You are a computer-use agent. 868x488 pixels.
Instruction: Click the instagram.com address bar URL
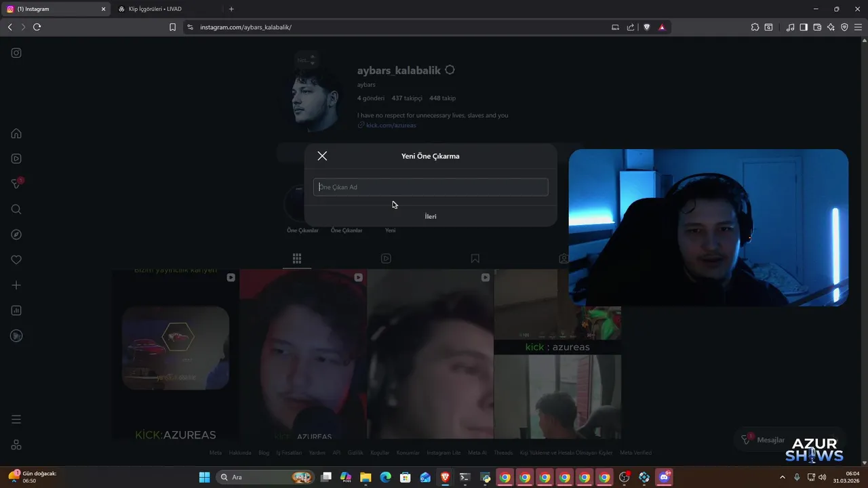245,27
